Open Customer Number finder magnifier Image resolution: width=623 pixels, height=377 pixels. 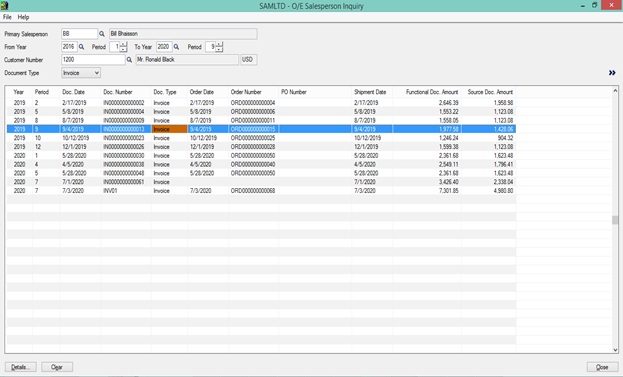(x=129, y=60)
